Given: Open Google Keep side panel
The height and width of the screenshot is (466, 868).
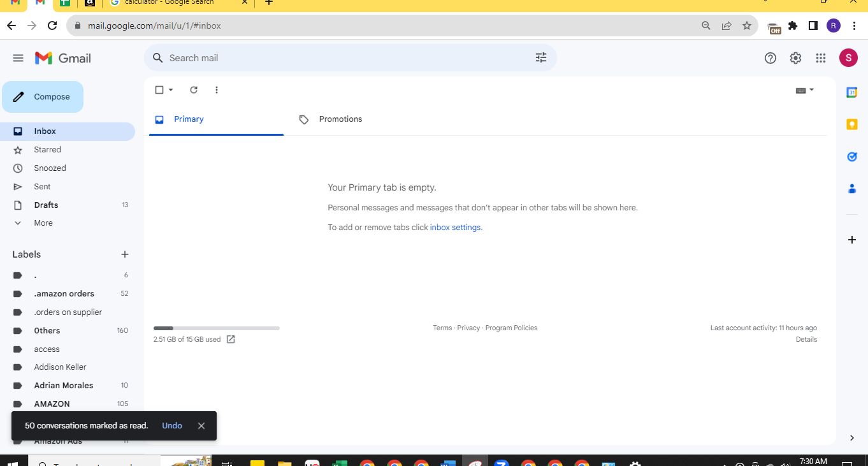Looking at the screenshot, I should (x=852, y=124).
